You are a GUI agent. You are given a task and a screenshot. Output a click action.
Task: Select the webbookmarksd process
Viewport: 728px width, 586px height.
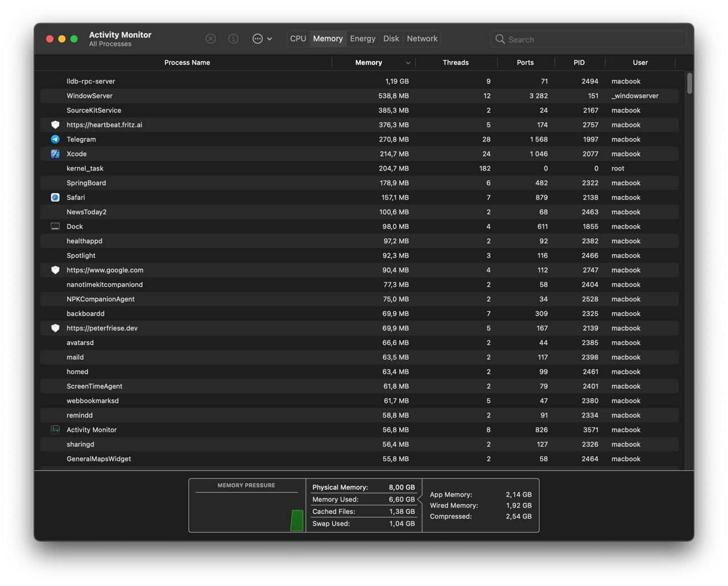click(359, 401)
